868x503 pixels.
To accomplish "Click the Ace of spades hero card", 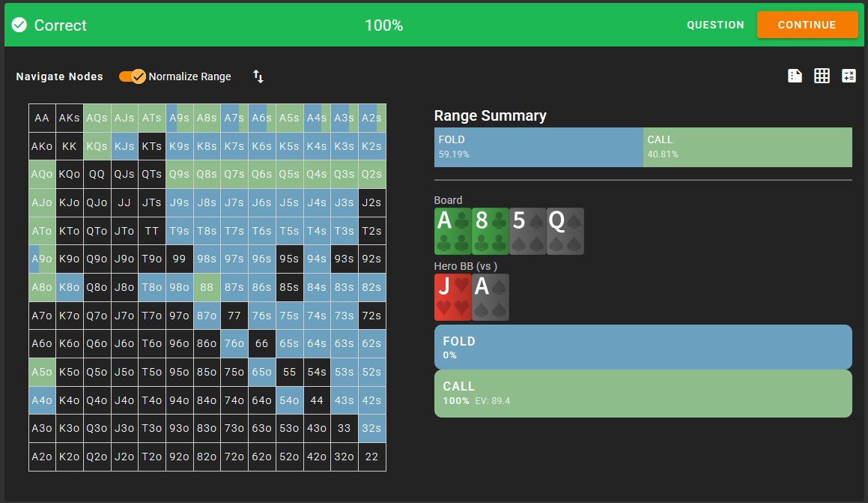I will [491, 297].
